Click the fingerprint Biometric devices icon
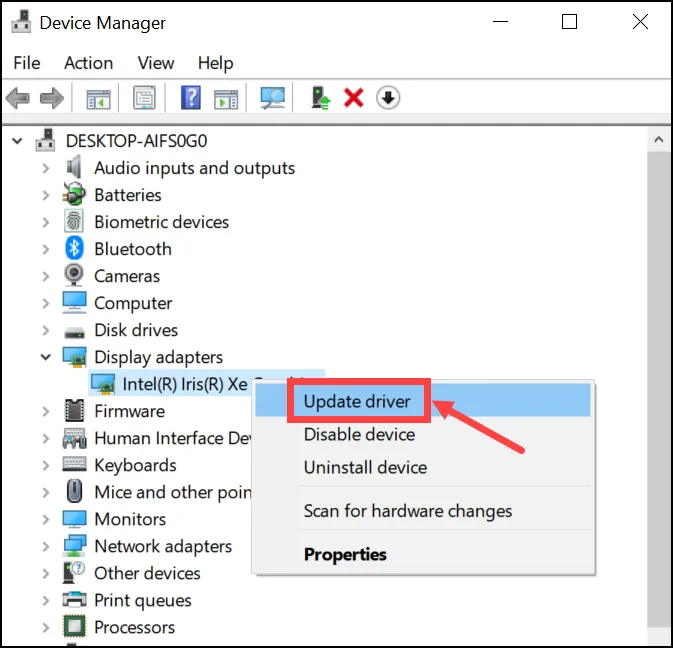This screenshot has width=673, height=648. (74, 221)
